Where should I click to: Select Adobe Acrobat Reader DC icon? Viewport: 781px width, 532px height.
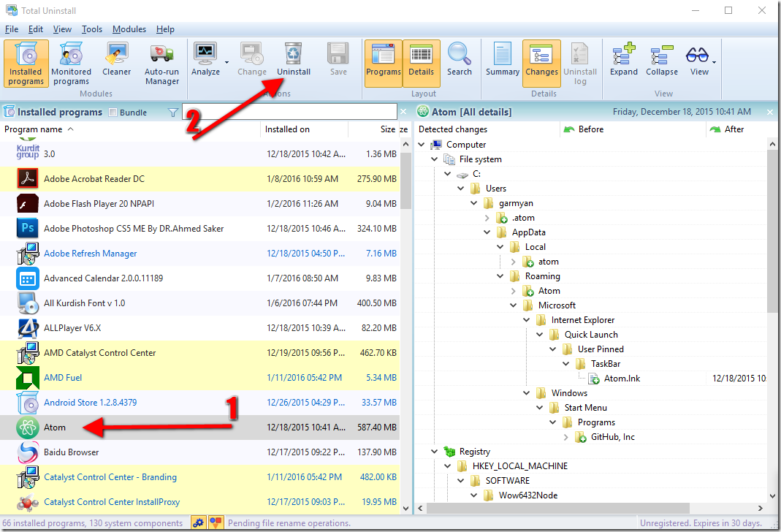point(27,178)
